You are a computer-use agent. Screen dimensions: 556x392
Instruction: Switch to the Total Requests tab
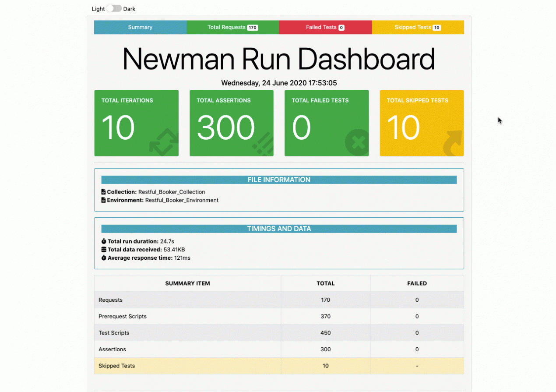coord(233,27)
